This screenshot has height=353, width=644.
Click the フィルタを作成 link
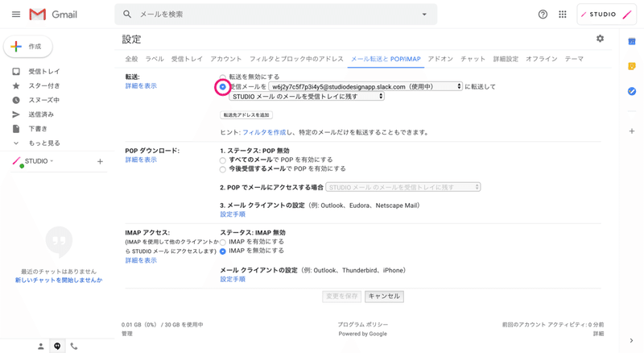point(264,132)
